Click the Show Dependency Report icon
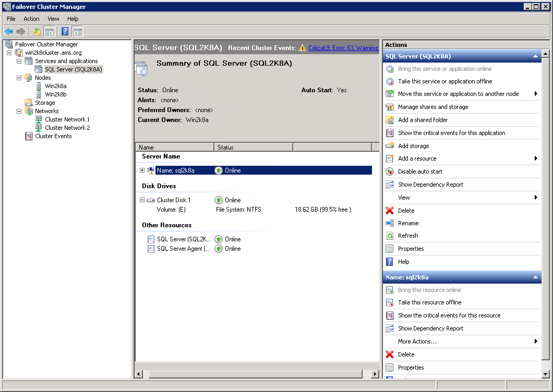The image size is (553, 392). pyautogui.click(x=389, y=184)
